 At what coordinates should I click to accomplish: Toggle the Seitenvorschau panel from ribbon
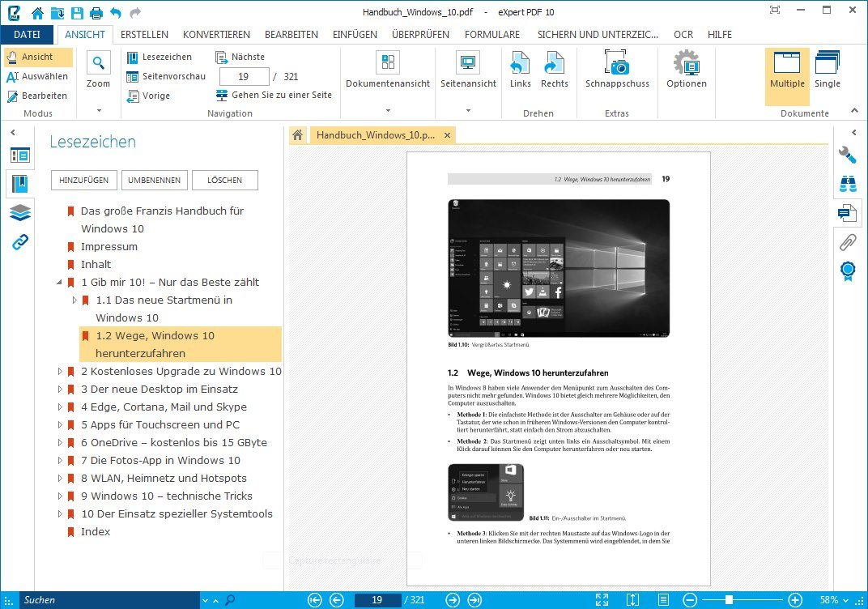click(165, 76)
